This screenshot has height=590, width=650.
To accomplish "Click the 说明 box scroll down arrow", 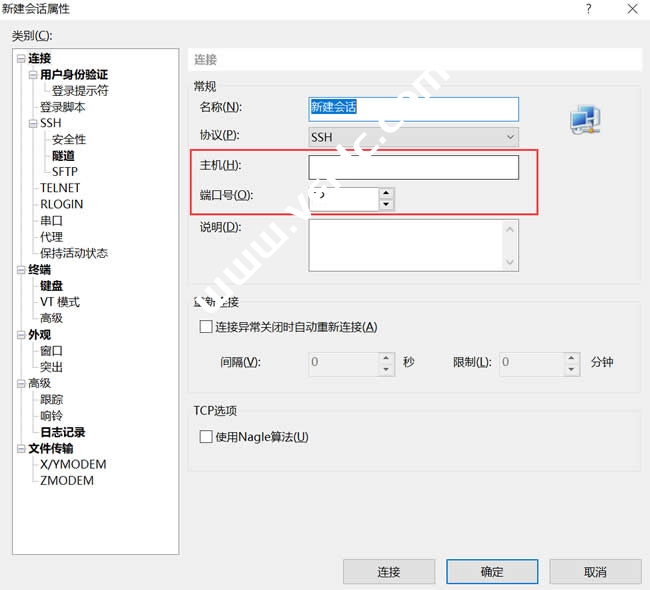I will 510,262.
